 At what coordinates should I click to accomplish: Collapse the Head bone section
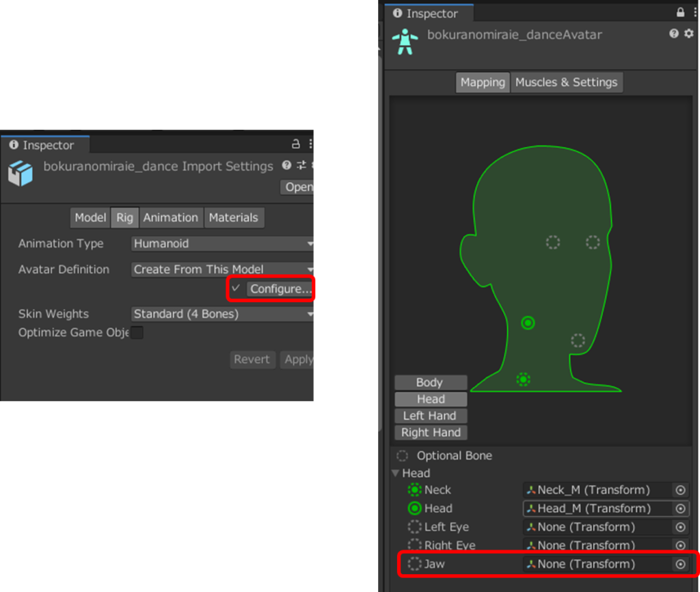click(x=396, y=473)
